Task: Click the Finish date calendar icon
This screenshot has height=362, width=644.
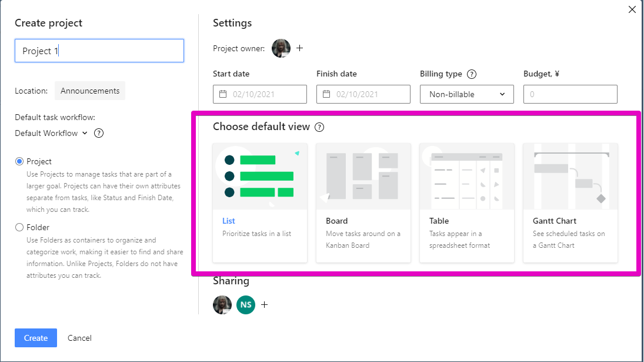Action: [x=326, y=94]
